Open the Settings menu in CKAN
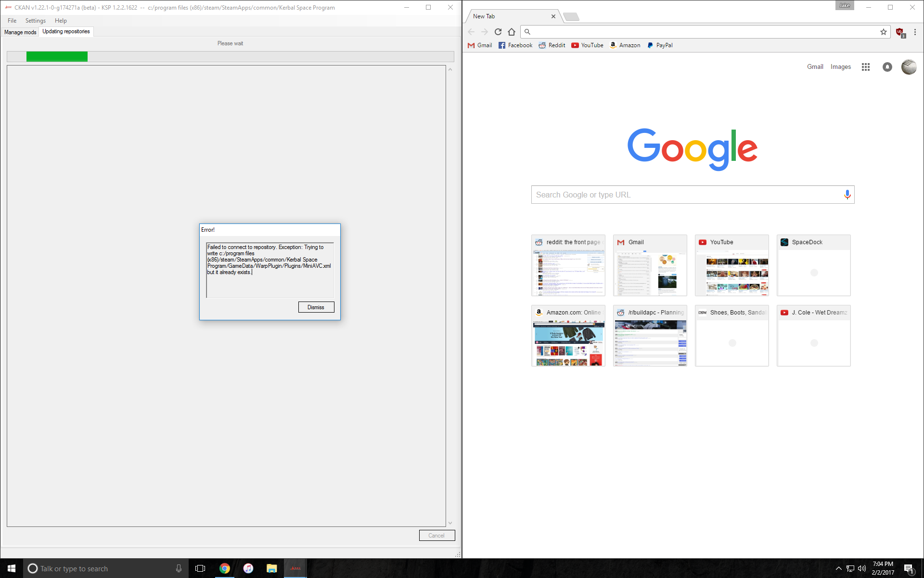 click(x=36, y=21)
